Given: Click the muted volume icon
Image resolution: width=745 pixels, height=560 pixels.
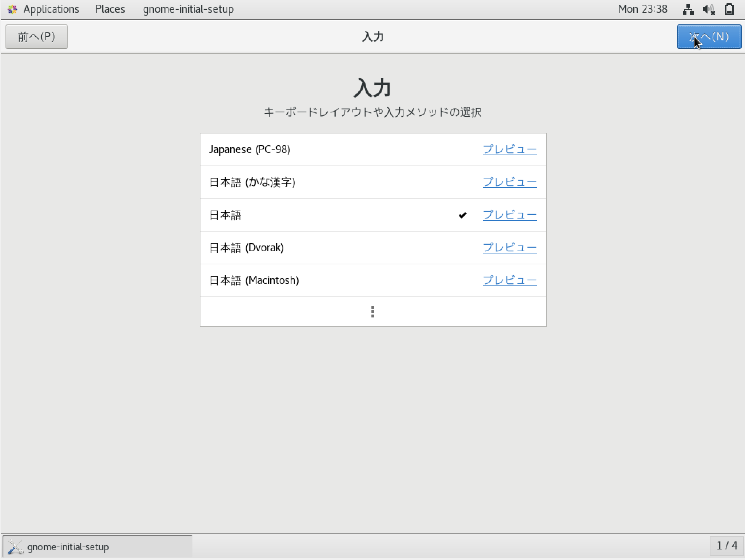Looking at the screenshot, I should pyautogui.click(x=709, y=9).
